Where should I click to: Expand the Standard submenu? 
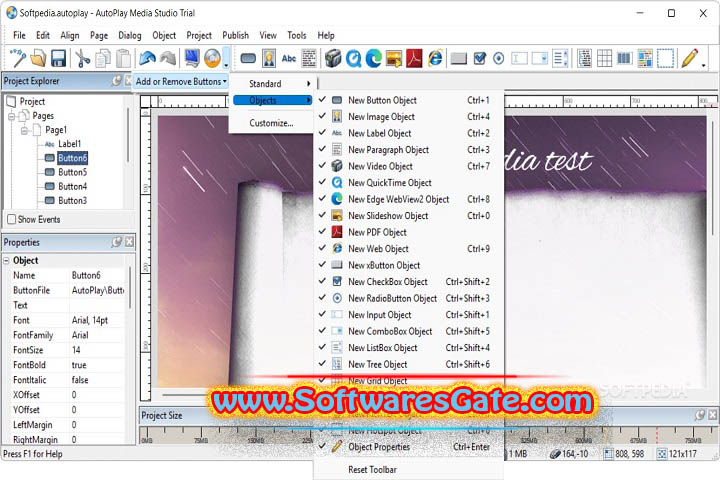[272, 84]
